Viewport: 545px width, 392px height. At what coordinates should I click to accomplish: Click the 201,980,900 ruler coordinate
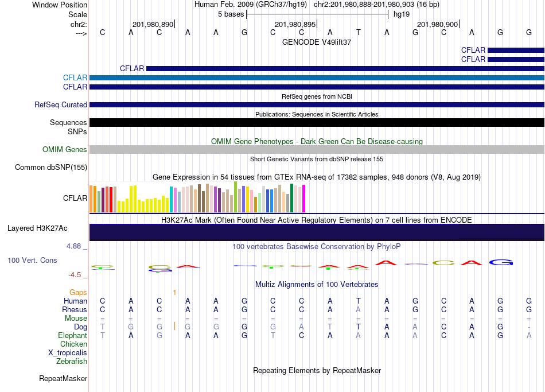coord(438,24)
